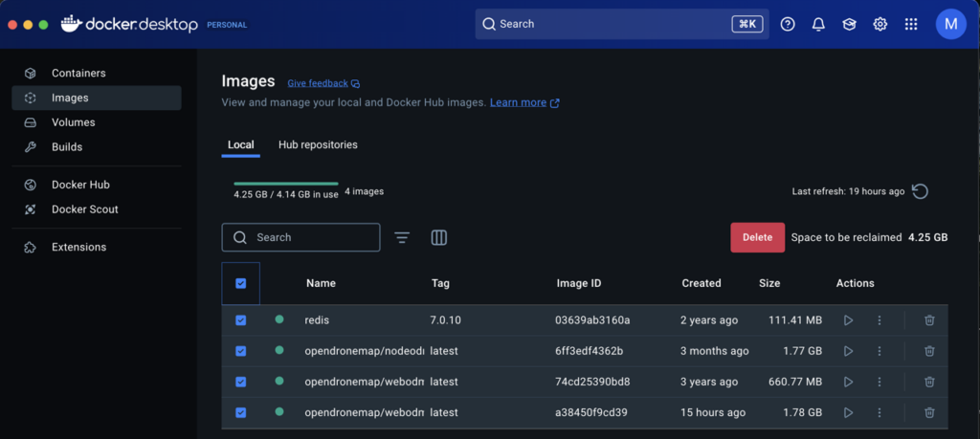Click the images Search input field

point(301,237)
